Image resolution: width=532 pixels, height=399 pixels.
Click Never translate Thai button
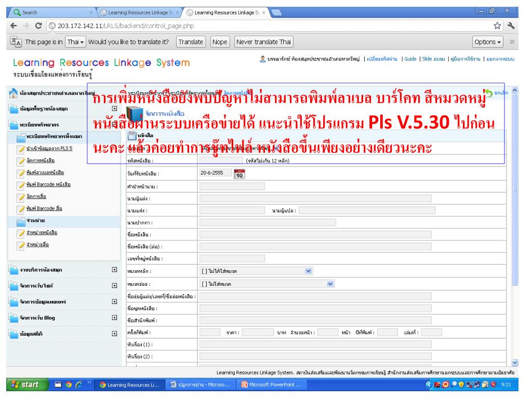tap(263, 42)
